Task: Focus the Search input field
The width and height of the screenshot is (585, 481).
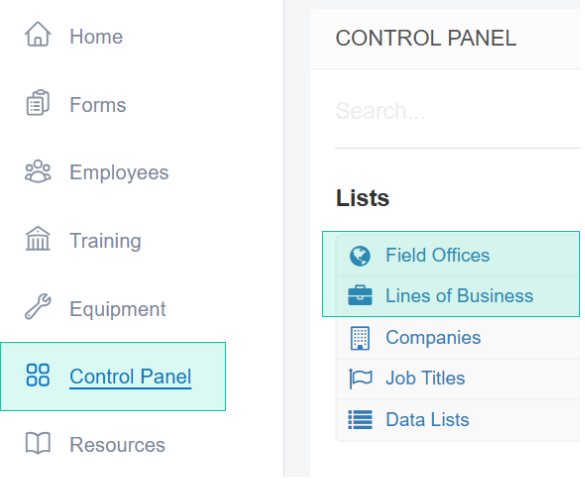Action: click(457, 111)
